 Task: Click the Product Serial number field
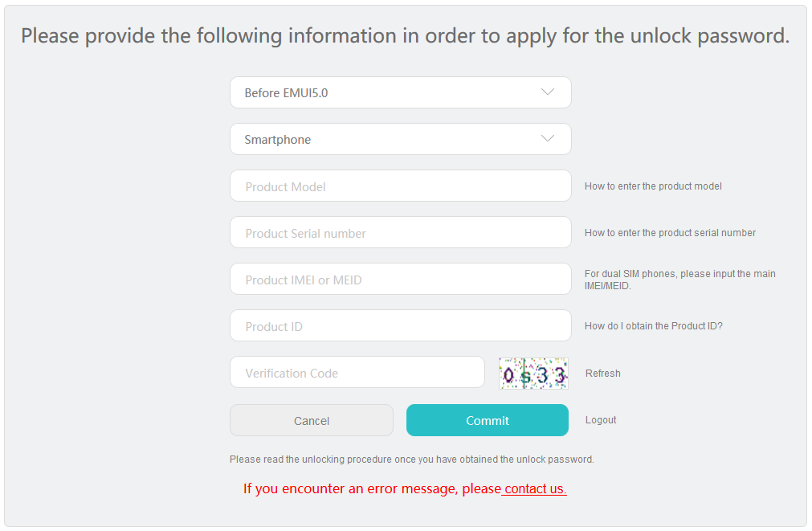pyautogui.click(x=400, y=233)
